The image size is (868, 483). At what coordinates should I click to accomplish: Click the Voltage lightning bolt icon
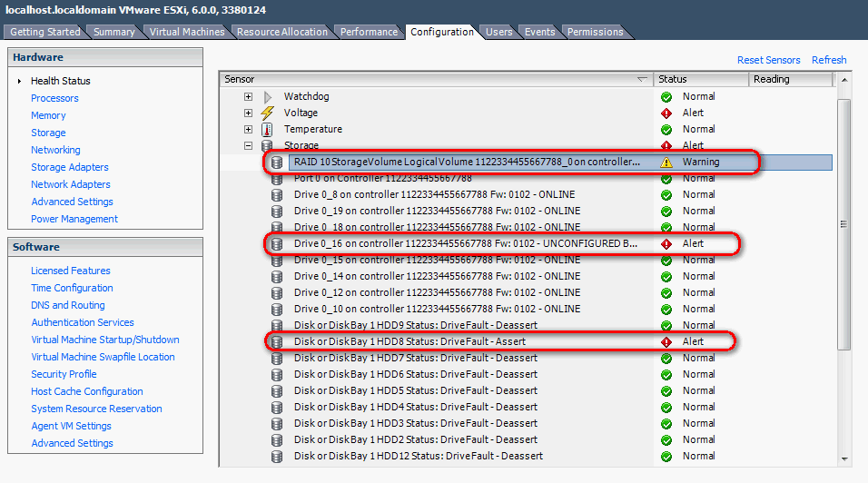pos(267,113)
